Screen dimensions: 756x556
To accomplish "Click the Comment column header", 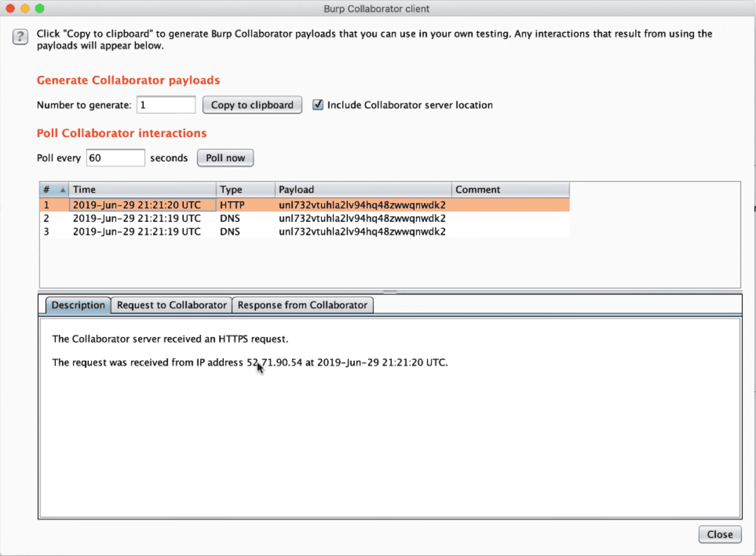I will point(510,189).
